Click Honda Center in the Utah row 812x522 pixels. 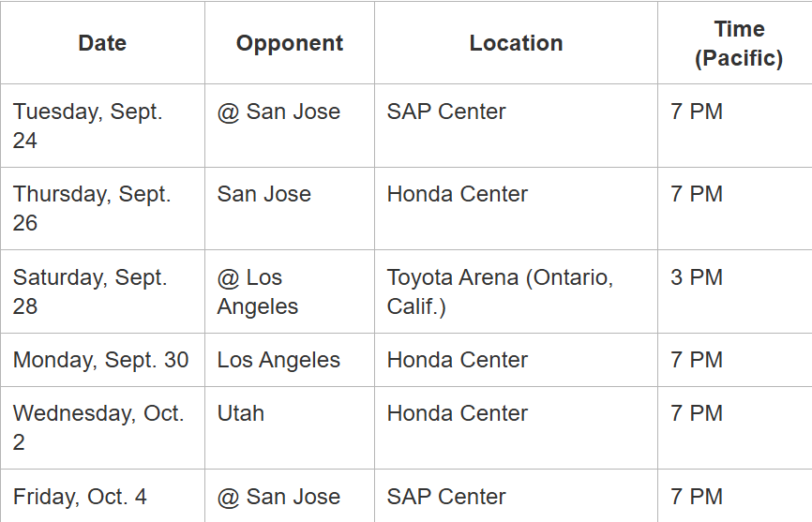click(458, 413)
